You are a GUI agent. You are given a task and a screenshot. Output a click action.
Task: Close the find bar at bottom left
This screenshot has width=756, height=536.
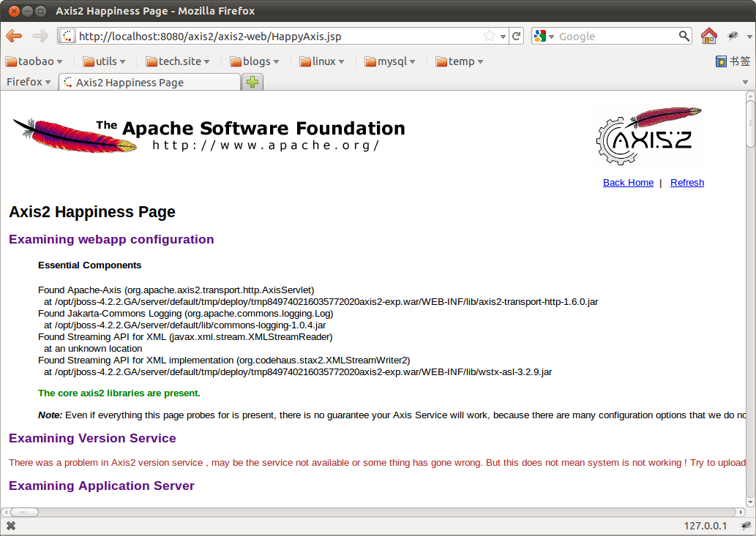11,526
